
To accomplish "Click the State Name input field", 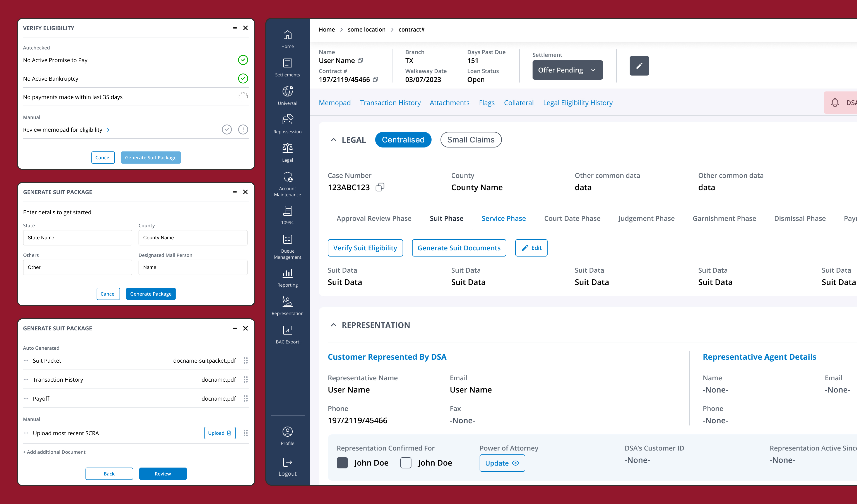I will [78, 238].
